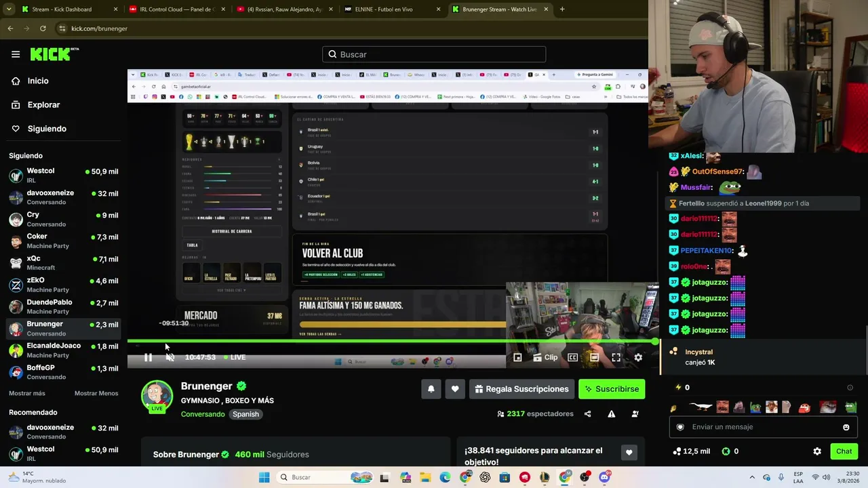Image resolution: width=868 pixels, height=488 pixels.
Task: Share the Brunenger stream
Action: [587, 413]
